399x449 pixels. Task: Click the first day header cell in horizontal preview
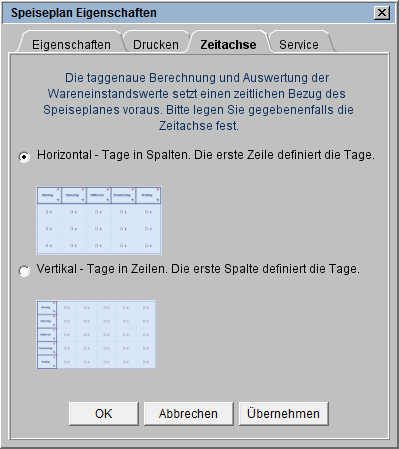click(49, 195)
